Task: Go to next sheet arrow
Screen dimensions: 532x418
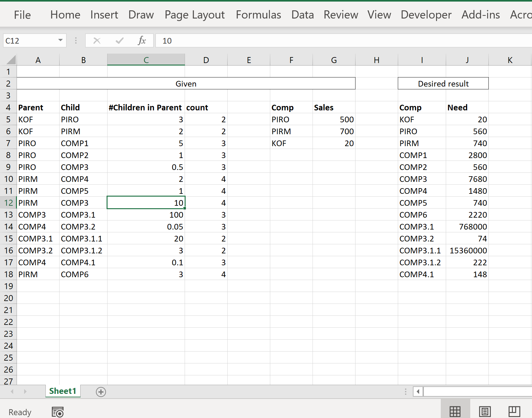Action: pos(25,391)
